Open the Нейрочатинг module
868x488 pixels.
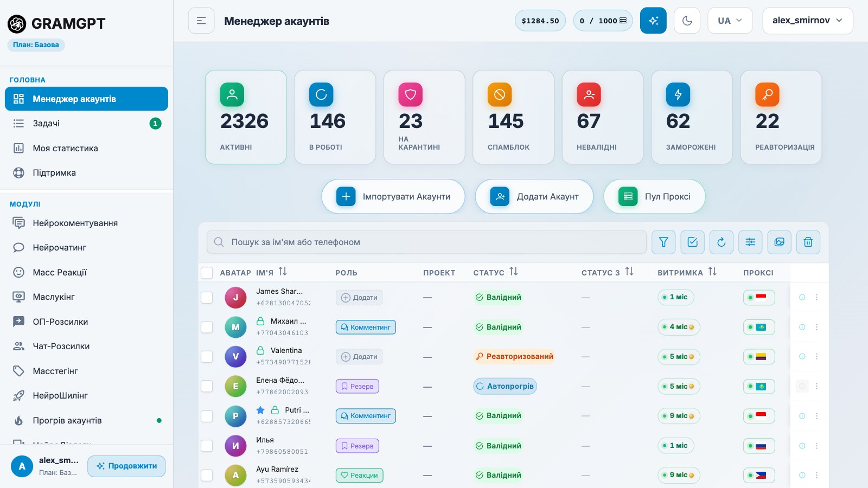[x=86, y=247]
